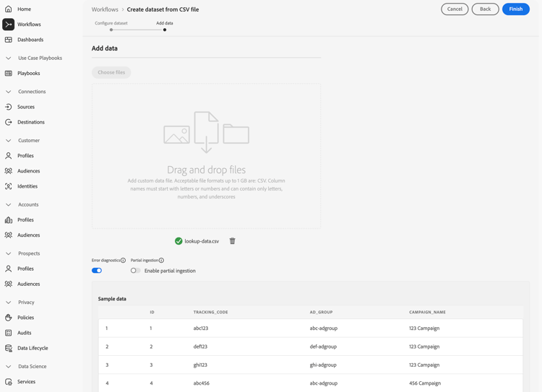Click the Identities sidebar icon

tap(9, 186)
